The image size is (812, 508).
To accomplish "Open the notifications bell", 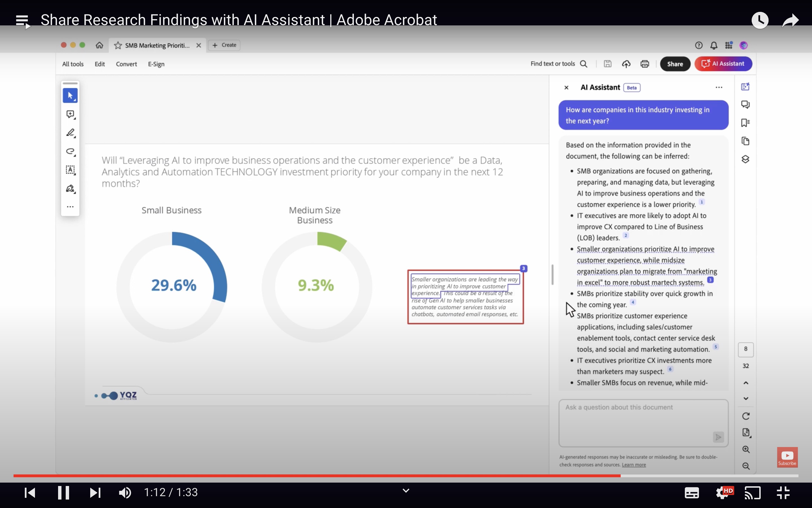I will click(714, 45).
